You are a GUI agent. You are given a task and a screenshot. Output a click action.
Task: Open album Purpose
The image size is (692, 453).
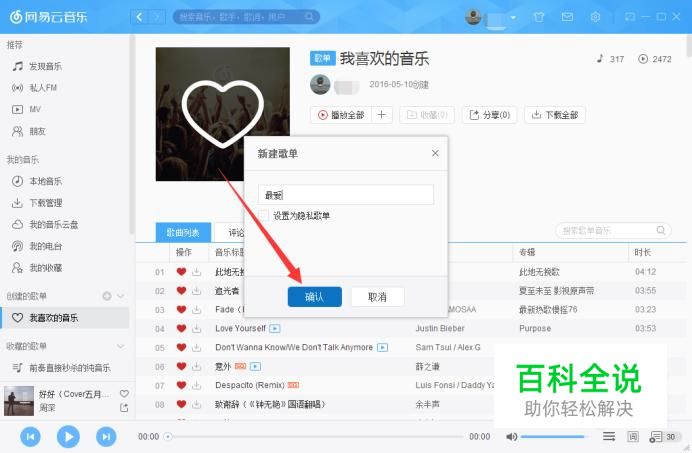(x=535, y=328)
